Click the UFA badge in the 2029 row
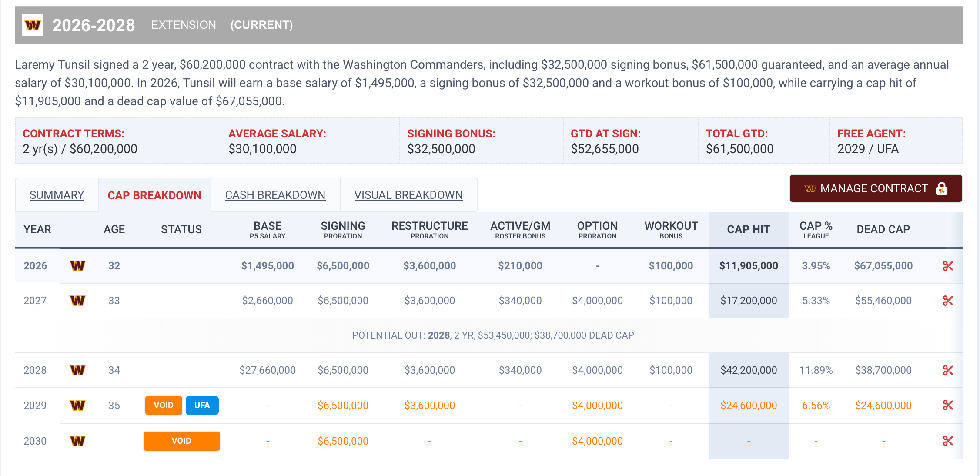 click(x=202, y=405)
